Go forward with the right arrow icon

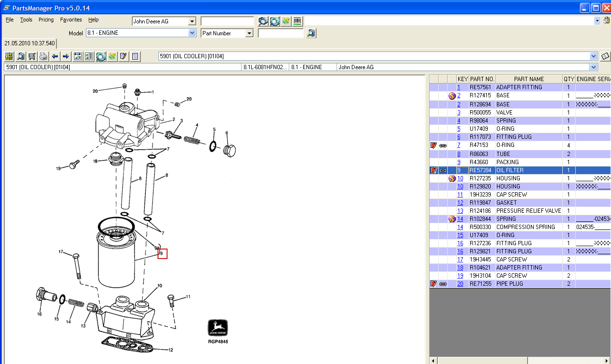pyautogui.click(x=66, y=56)
